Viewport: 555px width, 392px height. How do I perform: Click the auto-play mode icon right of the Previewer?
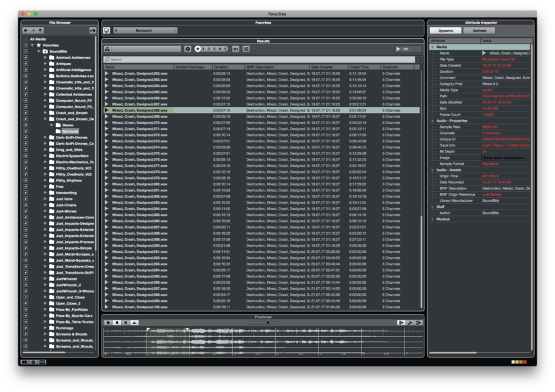point(401,323)
